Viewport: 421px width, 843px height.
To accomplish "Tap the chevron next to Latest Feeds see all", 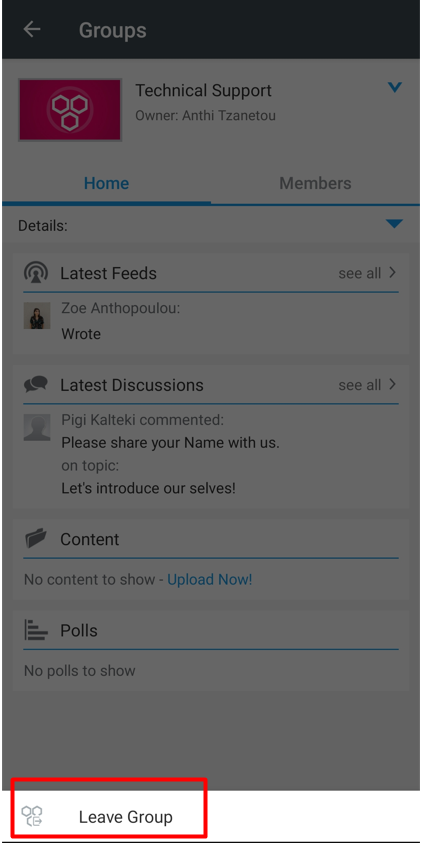I will [x=393, y=273].
